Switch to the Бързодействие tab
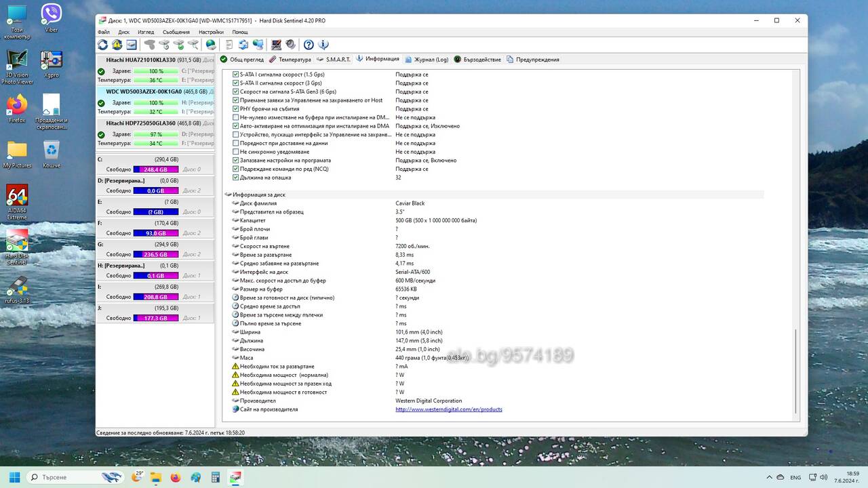868x488 pixels. click(x=477, y=60)
